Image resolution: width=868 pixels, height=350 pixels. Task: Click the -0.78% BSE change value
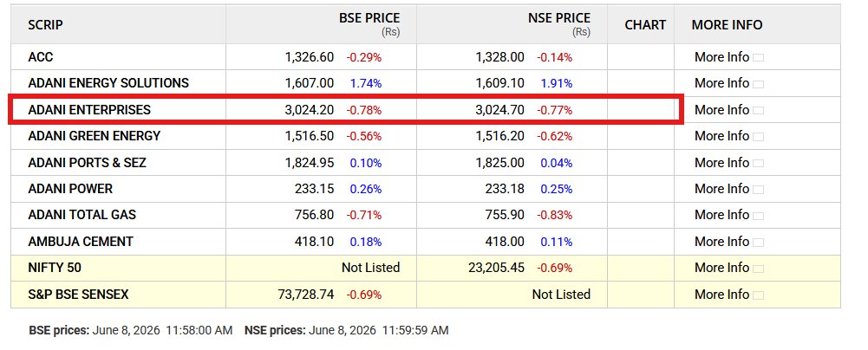click(363, 110)
